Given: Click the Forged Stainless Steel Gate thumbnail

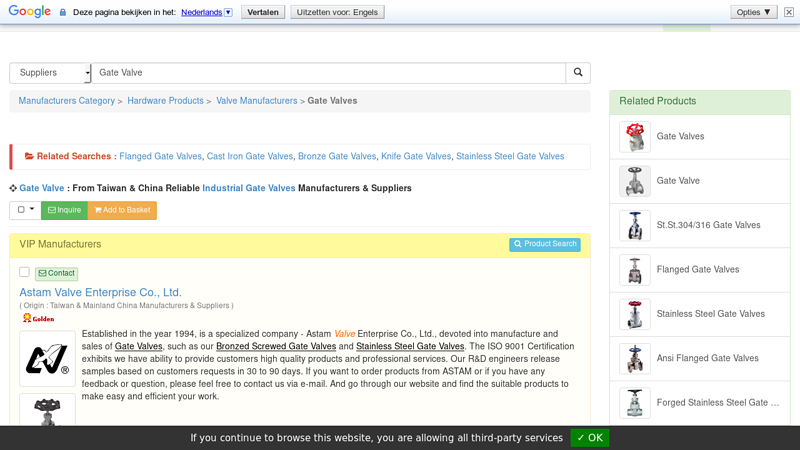Looking at the screenshot, I should tap(635, 403).
